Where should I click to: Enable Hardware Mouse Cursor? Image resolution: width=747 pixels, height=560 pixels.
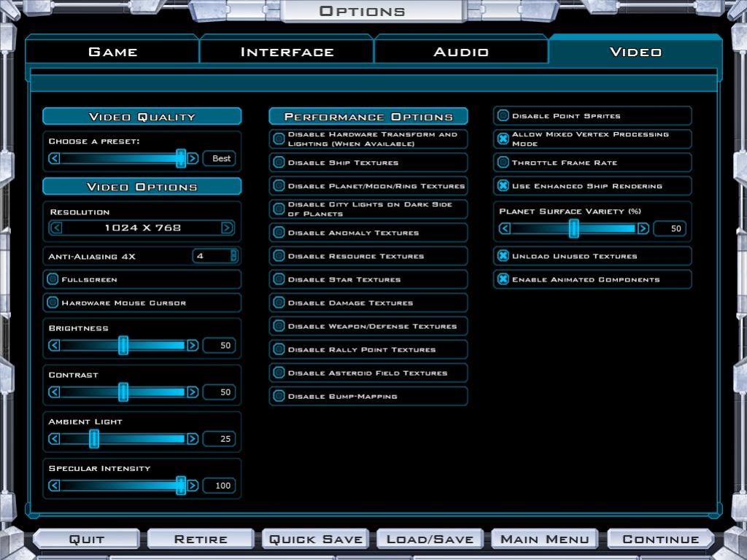tap(53, 303)
